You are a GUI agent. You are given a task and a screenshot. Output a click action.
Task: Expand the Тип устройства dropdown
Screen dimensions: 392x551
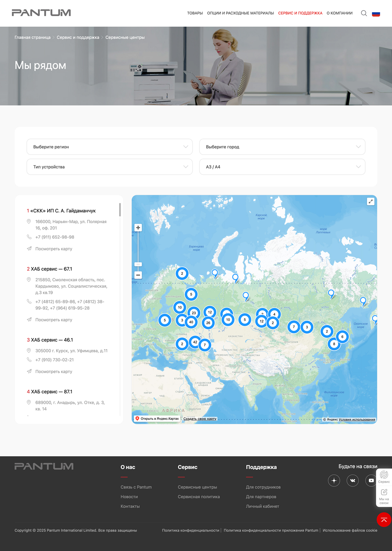tap(109, 167)
